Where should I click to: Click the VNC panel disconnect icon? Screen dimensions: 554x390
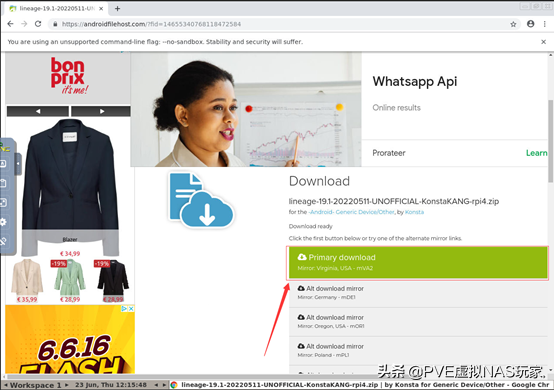[x=3, y=241]
